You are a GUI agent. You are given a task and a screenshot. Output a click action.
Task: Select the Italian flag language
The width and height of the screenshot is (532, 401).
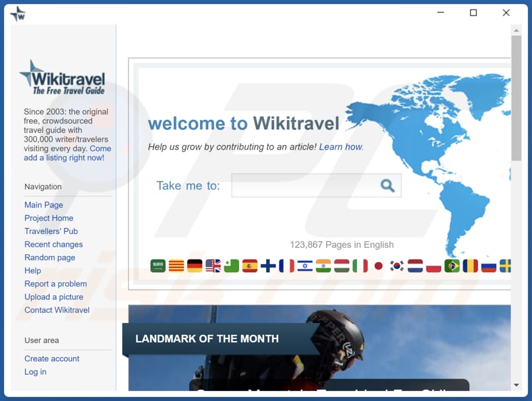coord(360,266)
